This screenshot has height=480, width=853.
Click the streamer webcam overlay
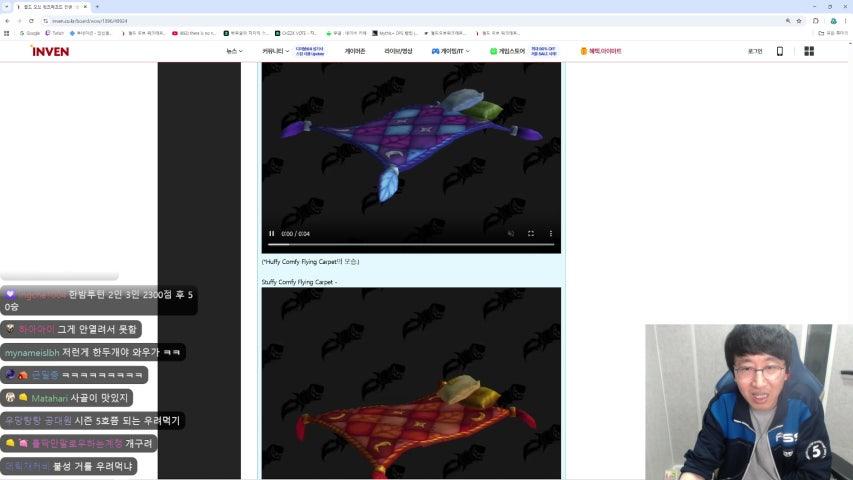(749, 402)
